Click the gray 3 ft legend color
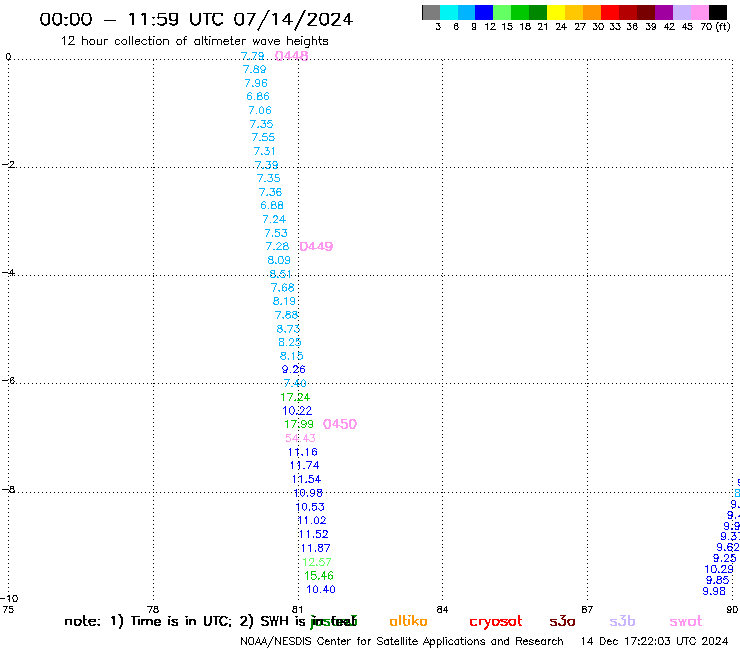Screen dimensions: 740x650 coord(431,12)
